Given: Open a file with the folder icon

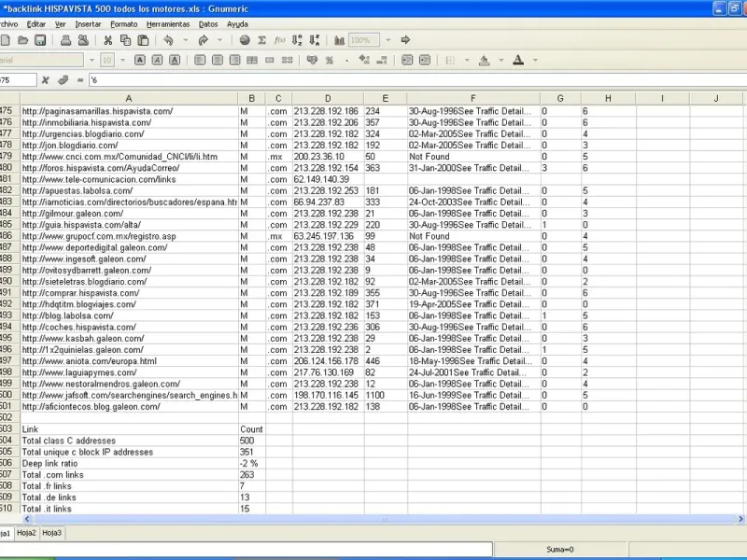Looking at the screenshot, I should [22, 40].
